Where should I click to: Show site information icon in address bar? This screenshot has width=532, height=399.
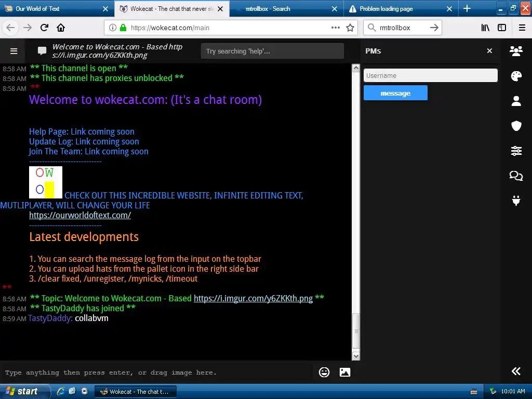point(113,28)
